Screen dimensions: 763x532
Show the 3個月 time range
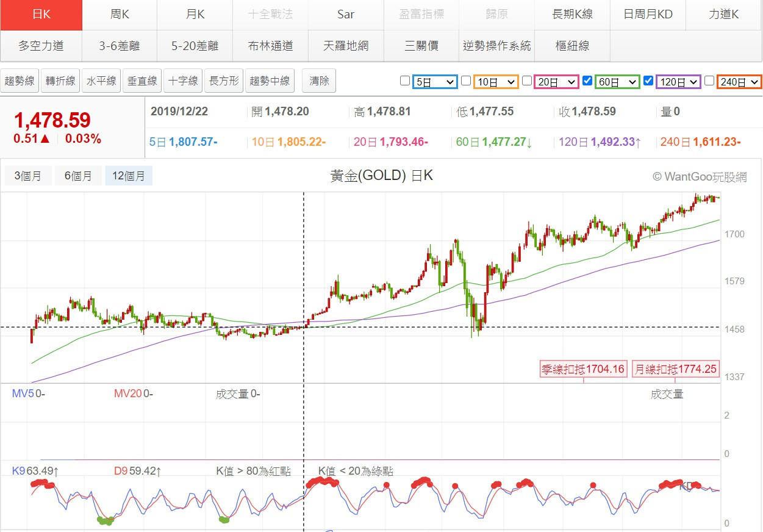tap(28, 176)
